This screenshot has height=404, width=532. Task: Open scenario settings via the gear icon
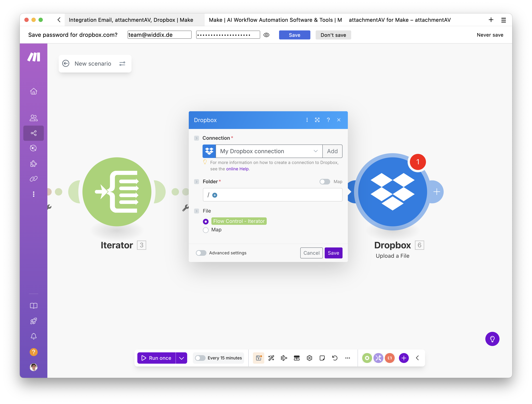[309, 358]
